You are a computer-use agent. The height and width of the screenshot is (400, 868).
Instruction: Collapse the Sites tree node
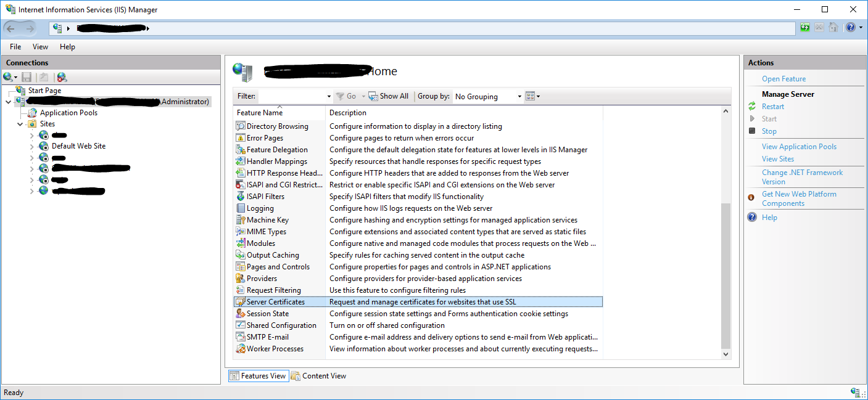[20, 124]
